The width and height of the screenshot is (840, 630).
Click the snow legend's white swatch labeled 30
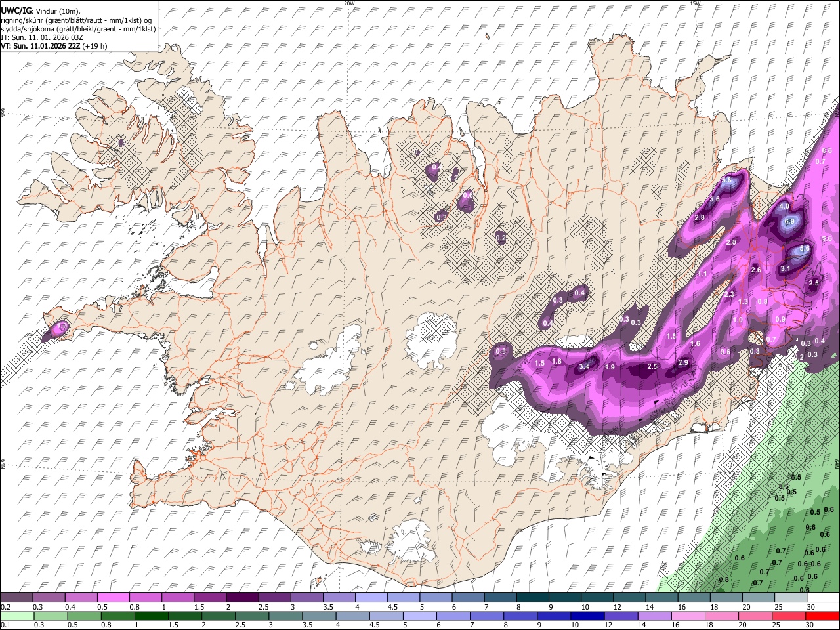(x=824, y=597)
